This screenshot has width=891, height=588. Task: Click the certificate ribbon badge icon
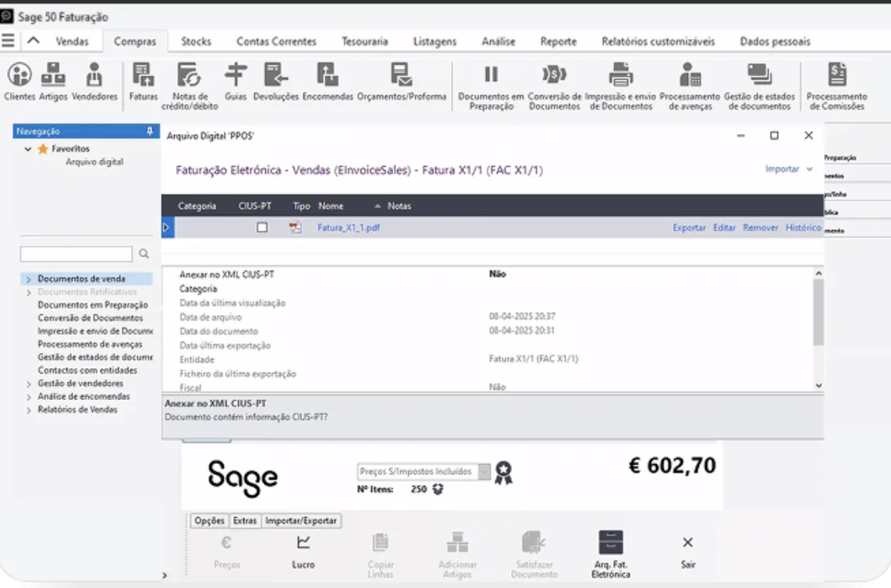(503, 473)
